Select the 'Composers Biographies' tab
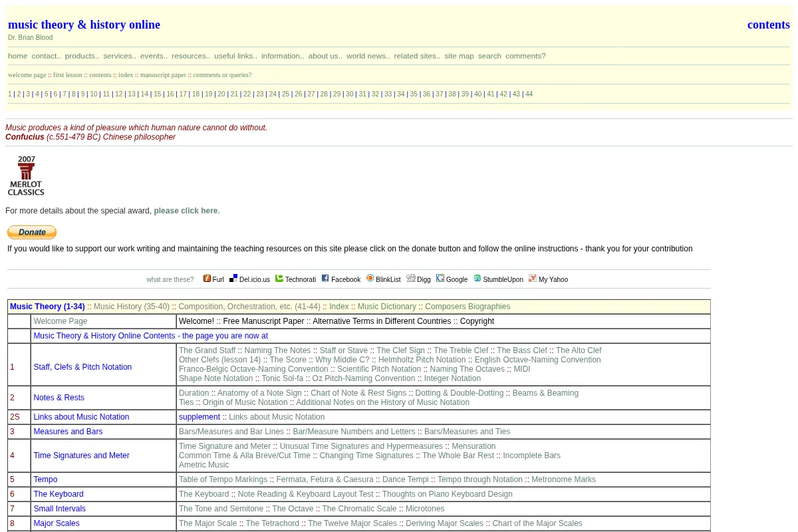 tap(467, 307)
